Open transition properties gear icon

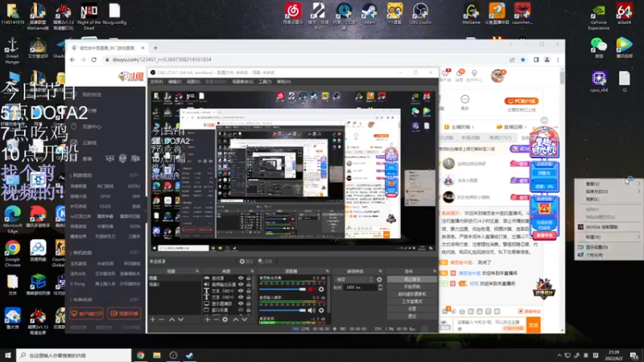click(379, 279)
